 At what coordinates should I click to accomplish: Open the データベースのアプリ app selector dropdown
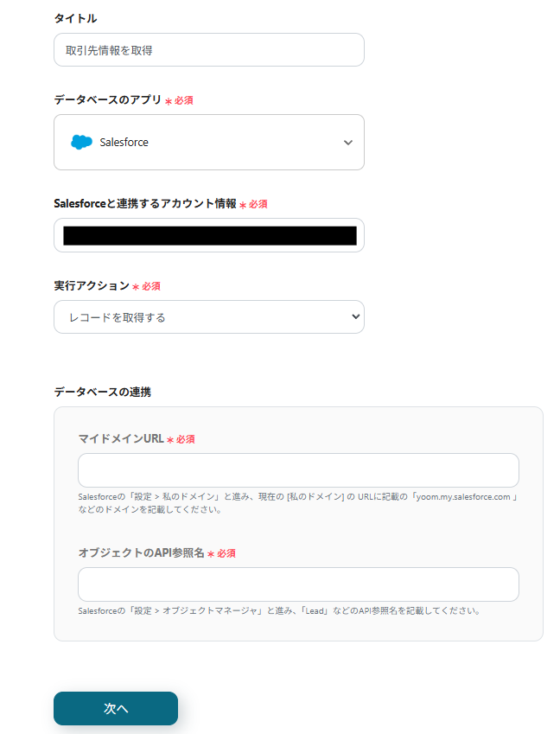coord(209,141)
